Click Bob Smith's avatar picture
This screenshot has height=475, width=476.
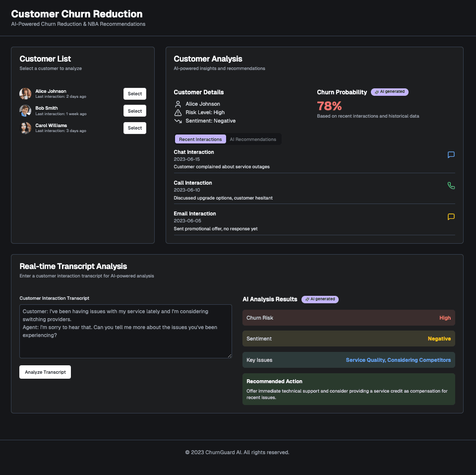pyautogui.click(x=25, y=111)
